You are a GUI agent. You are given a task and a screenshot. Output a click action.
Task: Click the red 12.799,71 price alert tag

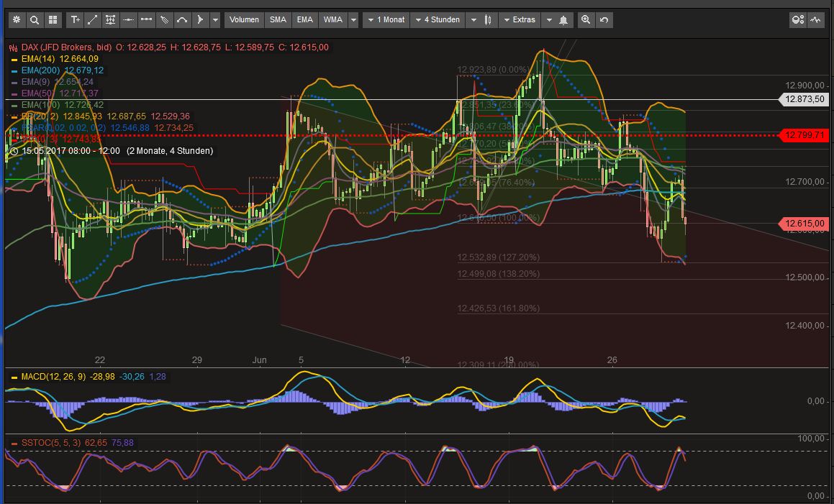coord(806,135)
